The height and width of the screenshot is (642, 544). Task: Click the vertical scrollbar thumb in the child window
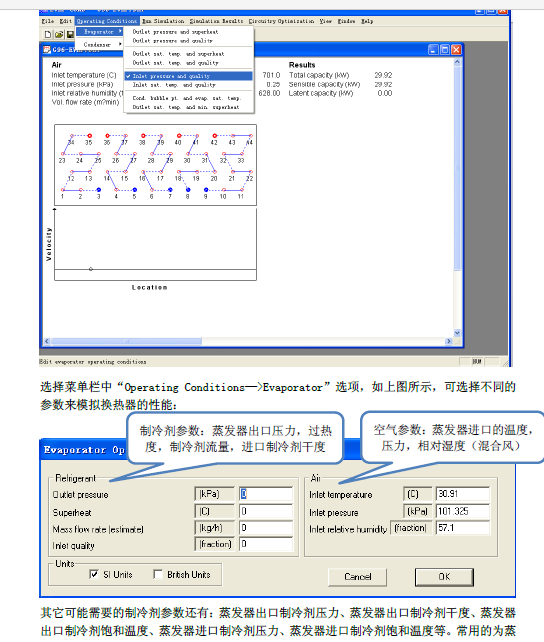click(x=457, y=168)
